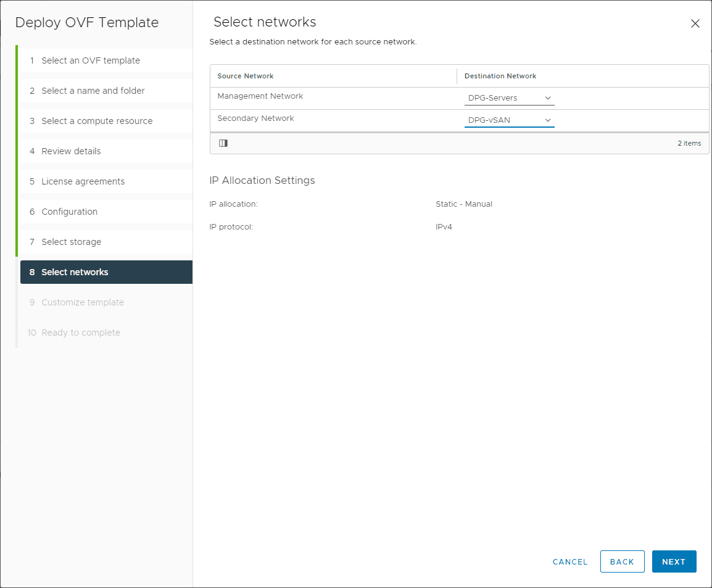Jump to step 3 Select a compute resource
This screenshot has height=588, width=712.
97,121
